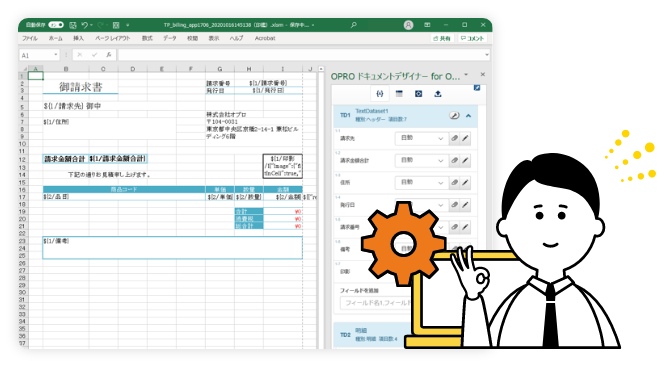This screenshot has width=664, height=367.
Task: Switch to the 数式 ribbon tab
Action: click(x=147, y=38)
